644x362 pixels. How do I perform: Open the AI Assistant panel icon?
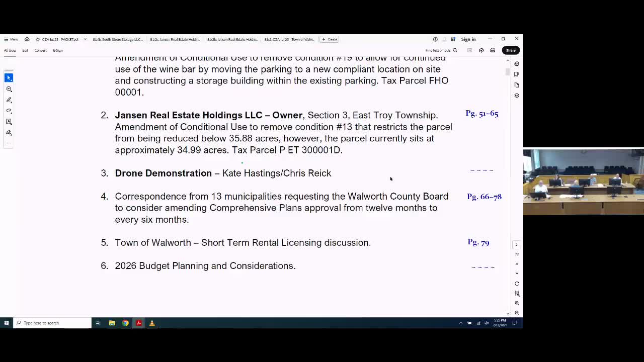click(517, 64)
